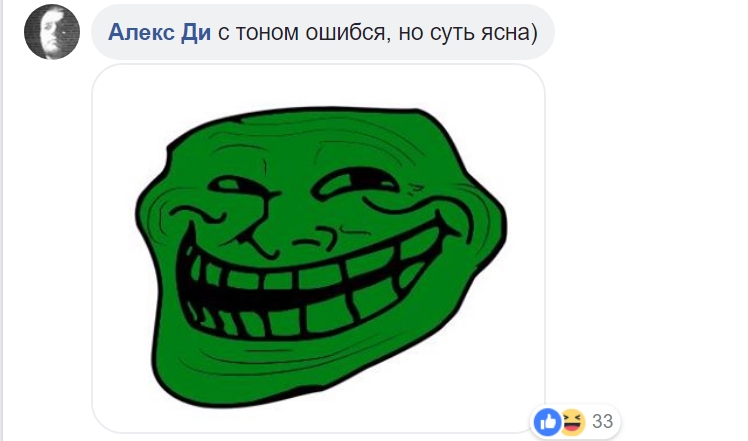
Task: Open the reactions pill beside the image corner
Action: (x=575, y=422)
